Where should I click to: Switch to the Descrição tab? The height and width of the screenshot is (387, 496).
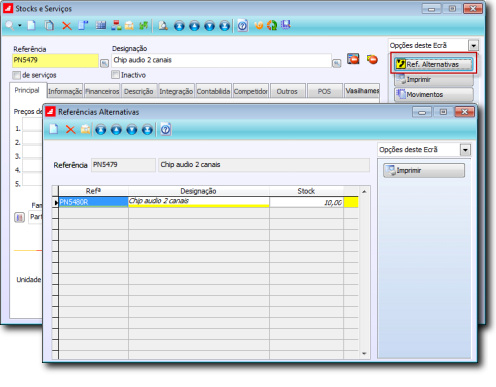coord(139,91)
